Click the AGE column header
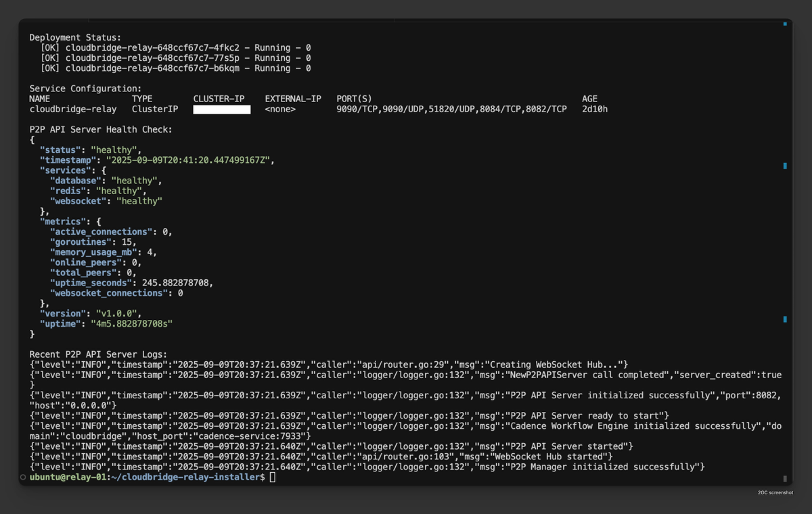Image resolution: width=812 pixels, height=514 pixels. (x=589, y=99)
